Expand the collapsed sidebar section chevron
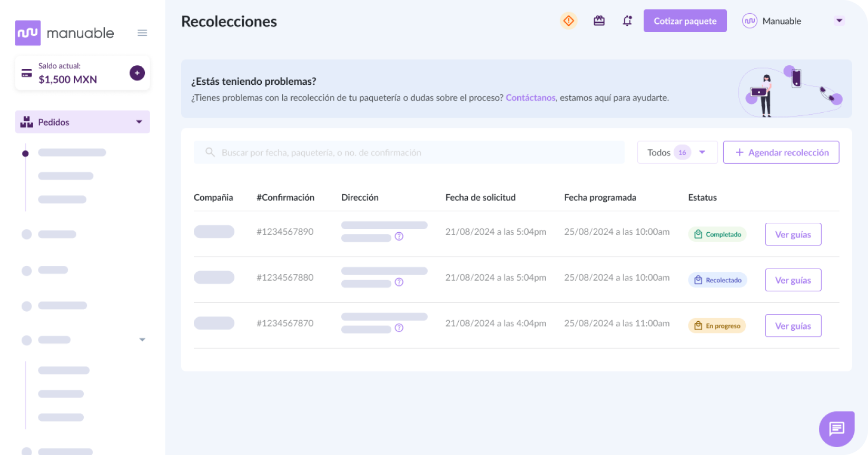This screenshot has height=455, width=868. pyautogui.click(x=142, y=340)
